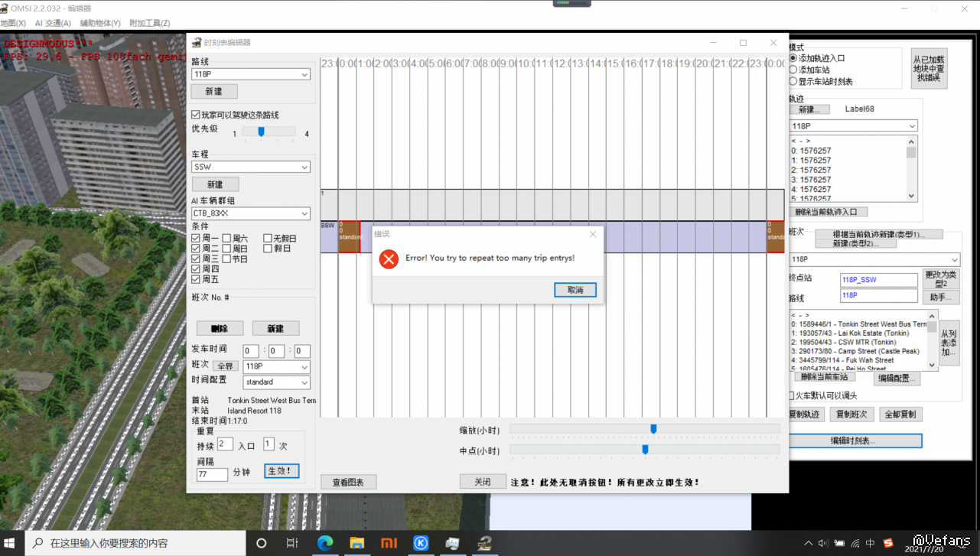Open Task View on the taskbar
This screenshot has width=980, height=556.
click(x=292, y=543)
